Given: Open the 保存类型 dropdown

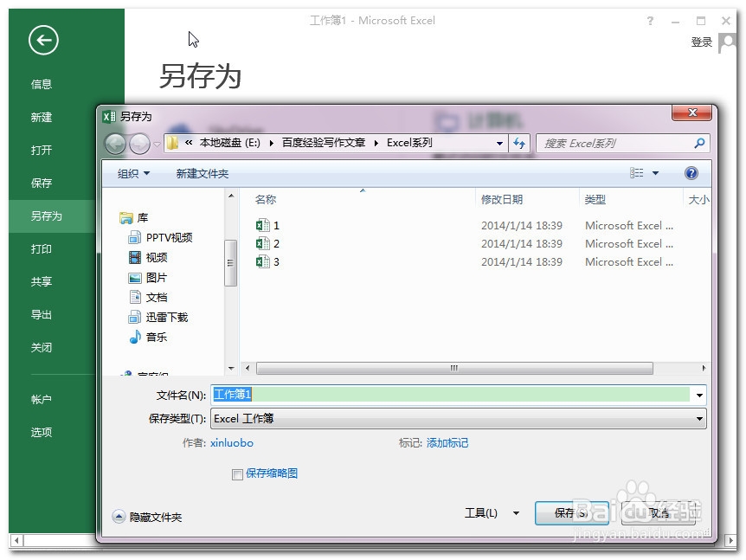Looking at the screenshot, I should tap(698, 419).
